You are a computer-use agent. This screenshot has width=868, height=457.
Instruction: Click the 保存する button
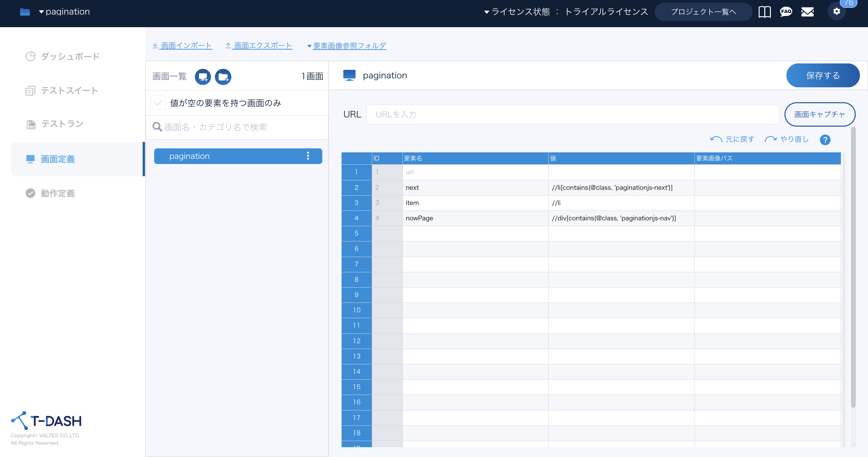click(x=822, y=75)
